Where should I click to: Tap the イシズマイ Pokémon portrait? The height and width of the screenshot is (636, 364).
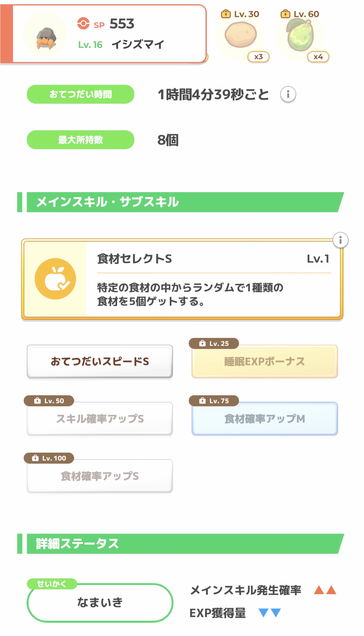(45, 34)
